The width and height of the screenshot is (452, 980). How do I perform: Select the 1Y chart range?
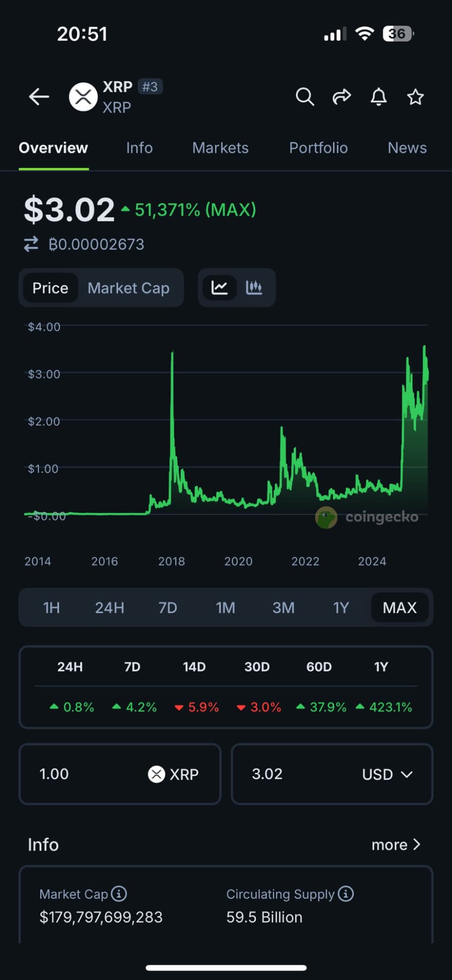pyautogui.click(x=341, y=608)
